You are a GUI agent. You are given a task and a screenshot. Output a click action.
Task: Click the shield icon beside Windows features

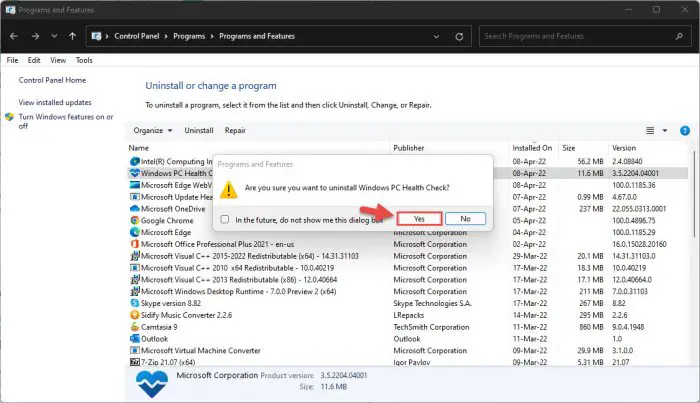point(9,117)
